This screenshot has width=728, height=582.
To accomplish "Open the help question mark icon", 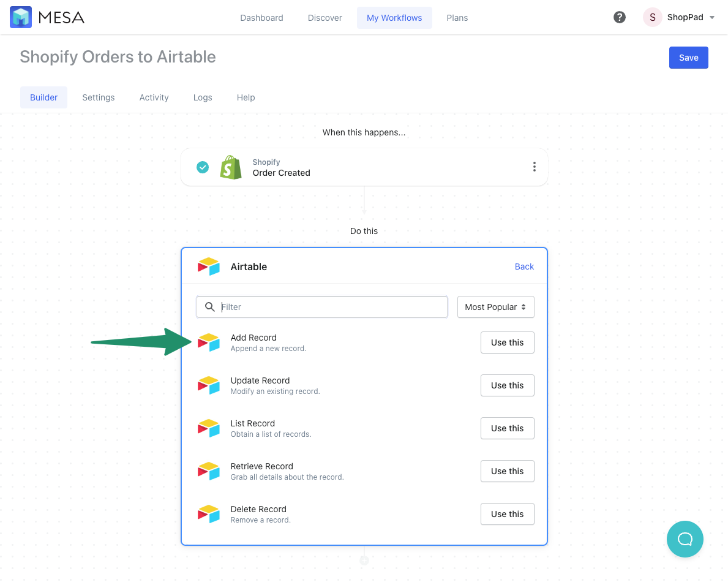I will [620, 17].
